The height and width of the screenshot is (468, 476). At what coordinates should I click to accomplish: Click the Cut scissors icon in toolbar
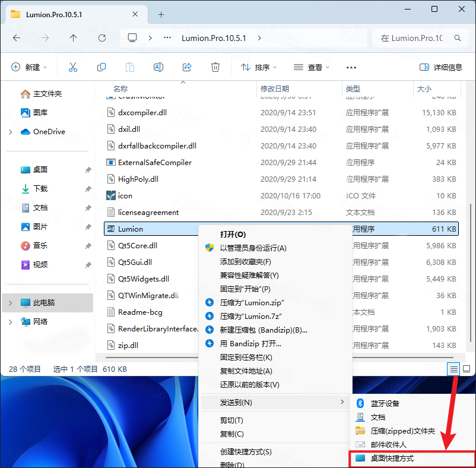pos(73,67)
